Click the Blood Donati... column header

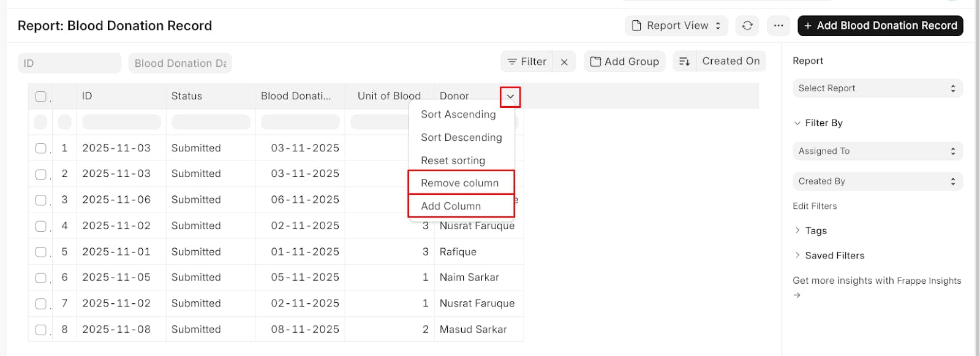pos(300,96)
